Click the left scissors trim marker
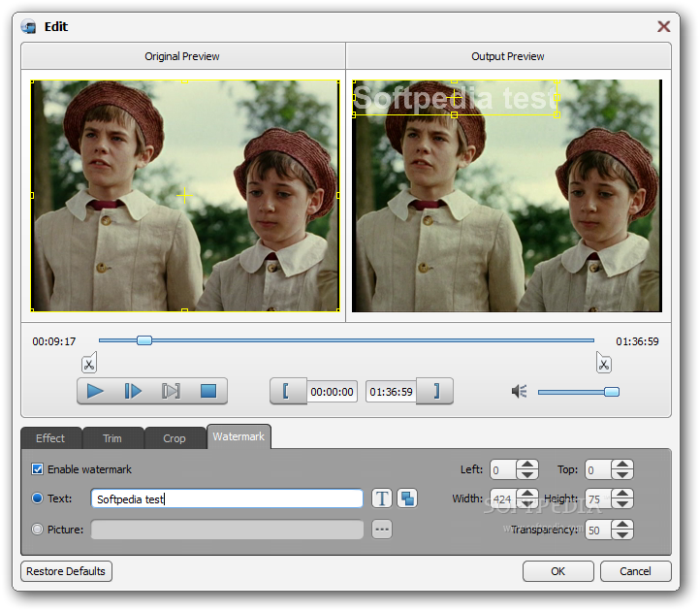The image size is (700, 611). [89, 363]
